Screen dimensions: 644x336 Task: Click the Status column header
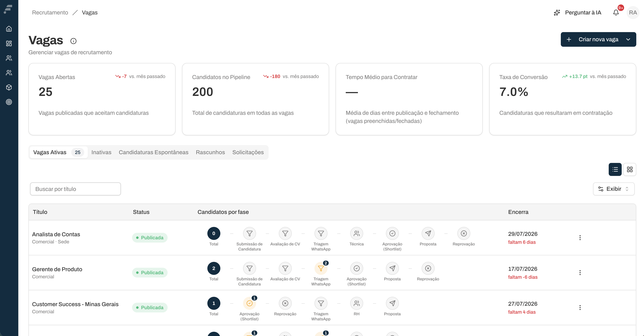click(x=141, y=212)
